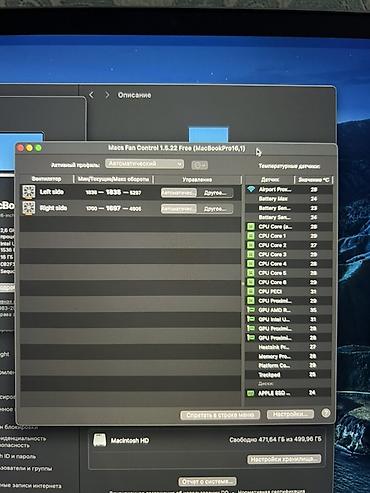Click the Macintosh HD disk icon in System Settings

pyautogui.click(x=99, y=440)
